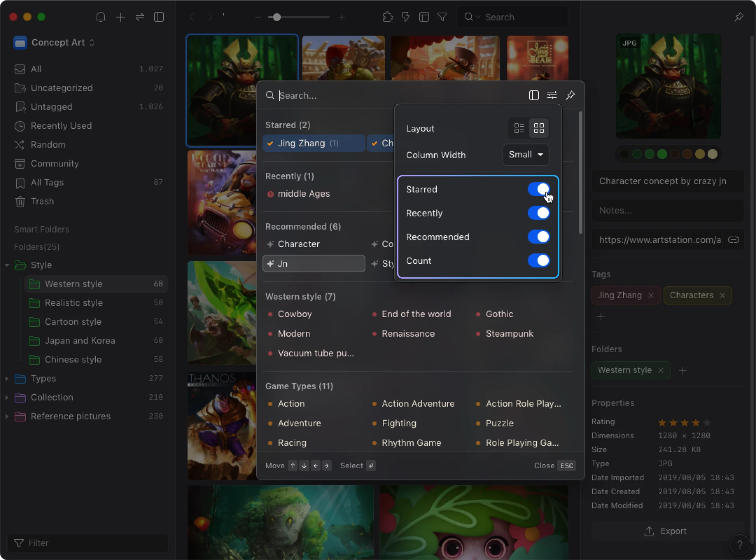The width and height of the screenshot is (756, 560).
Task: Toggle the Count switch off
Action: click(538, 261)
